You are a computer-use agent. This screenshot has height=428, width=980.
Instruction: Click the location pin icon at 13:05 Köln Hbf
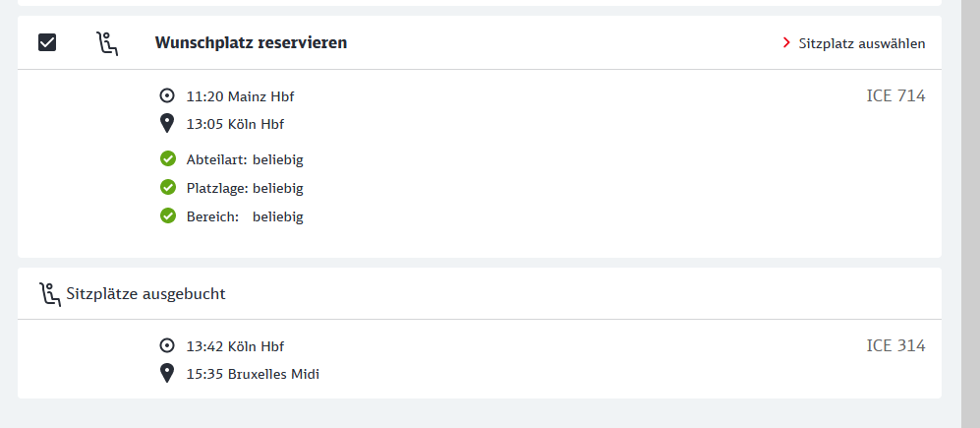167,124
